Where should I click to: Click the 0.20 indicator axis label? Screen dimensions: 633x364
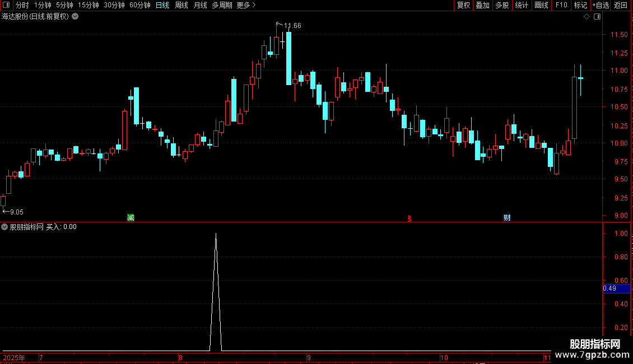click(621, 328)
